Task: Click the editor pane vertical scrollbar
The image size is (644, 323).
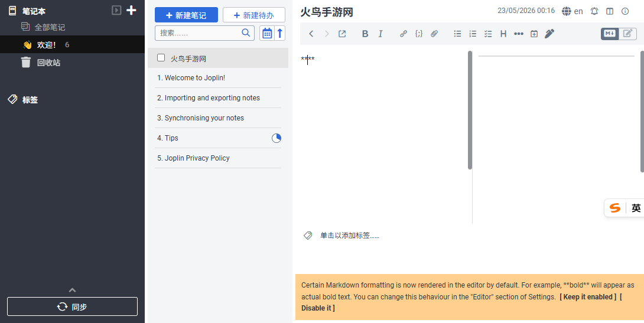Action: tap(470, 110)
